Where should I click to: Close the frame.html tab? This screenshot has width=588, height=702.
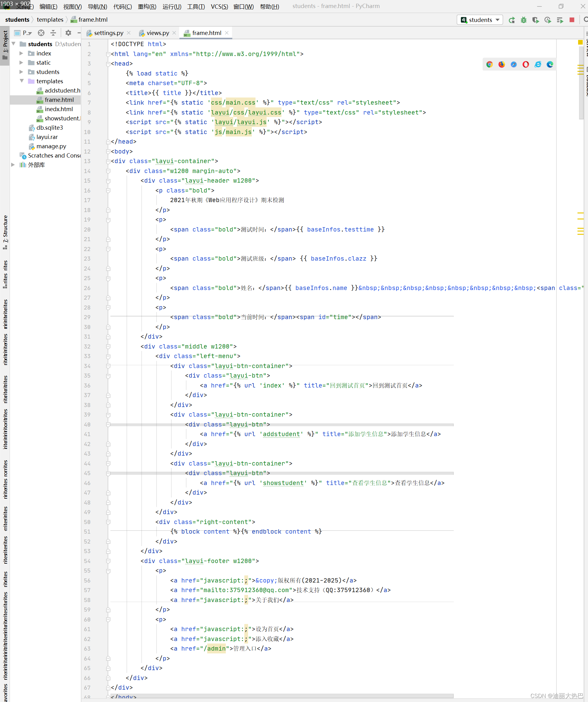click(227, 33)
